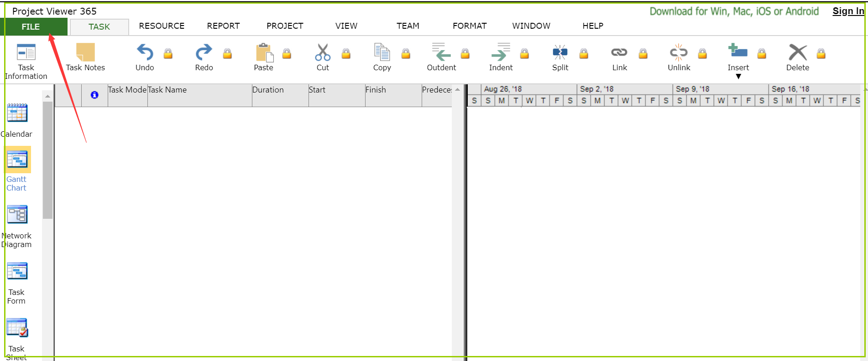868x361 pixels.
Task: Click the Sep 16, '18 week header
Action: pyautogui.click(x=815, y=89)
